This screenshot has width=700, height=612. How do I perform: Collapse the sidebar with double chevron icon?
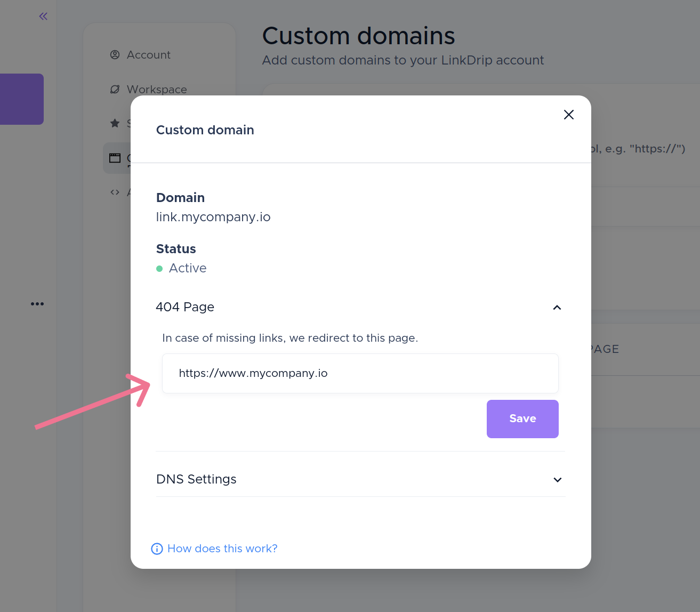43,17
